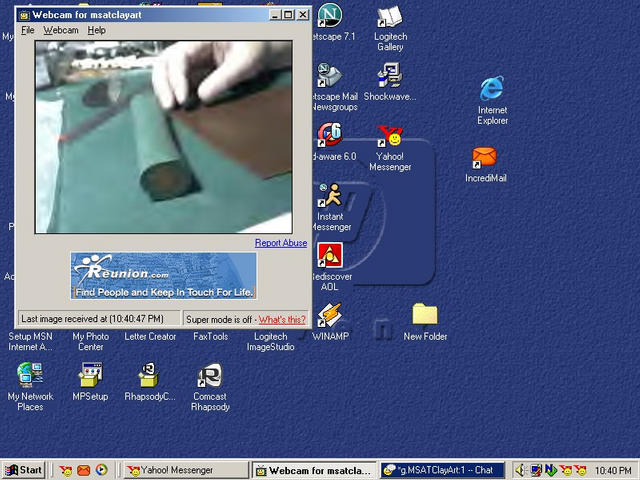Switch to Yahoo! Messenger taskbar button
The height and width of the screenshot is (480, 640).
tap(186, 470)
